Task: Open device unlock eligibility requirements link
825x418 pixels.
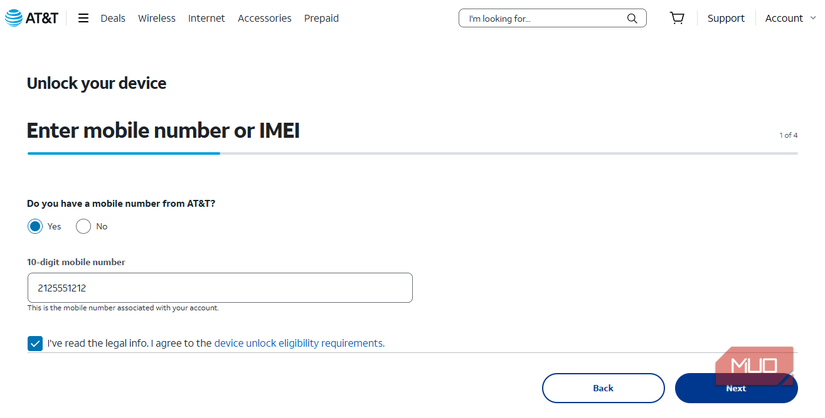Action: point(299,343)
